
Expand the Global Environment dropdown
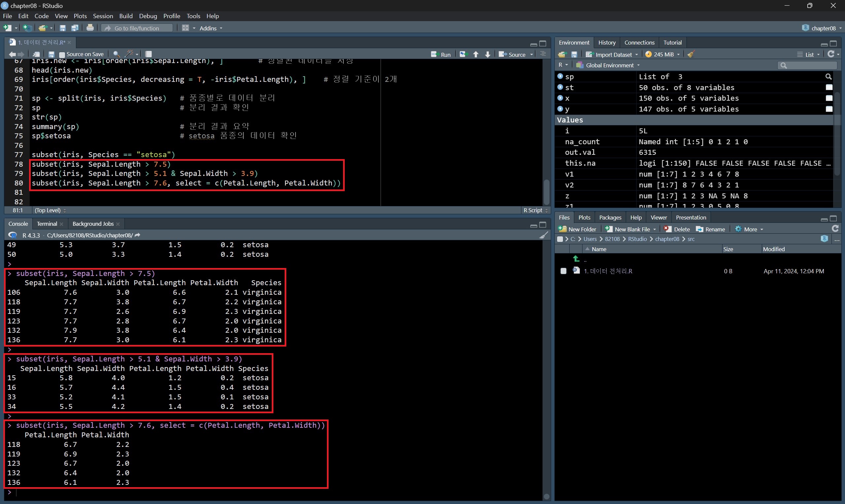(609, 65)
